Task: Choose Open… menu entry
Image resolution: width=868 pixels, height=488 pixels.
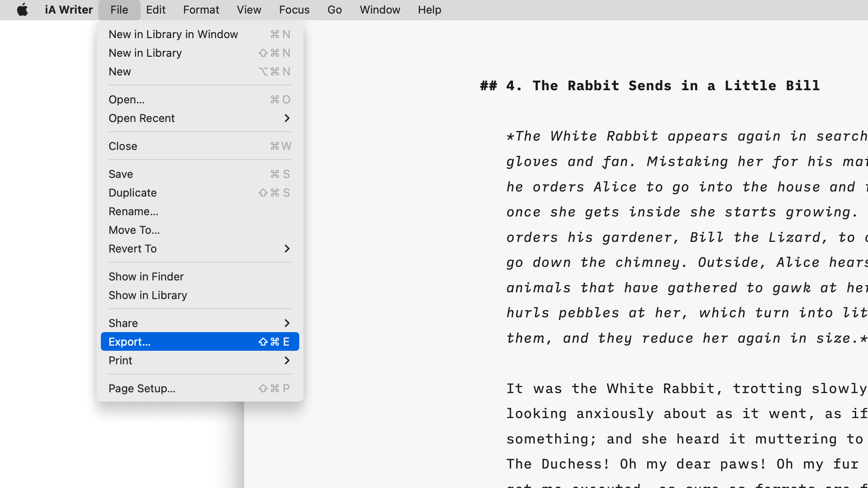Action: [126, 100]
